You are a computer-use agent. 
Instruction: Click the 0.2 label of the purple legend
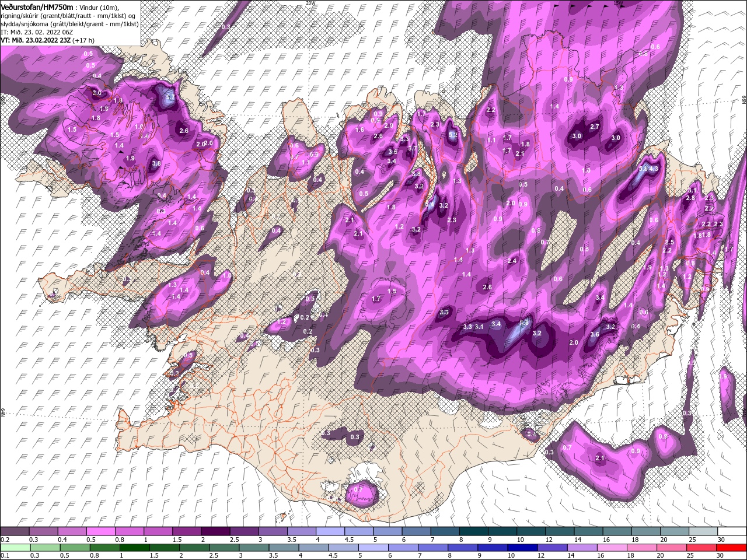pos(5,539)
